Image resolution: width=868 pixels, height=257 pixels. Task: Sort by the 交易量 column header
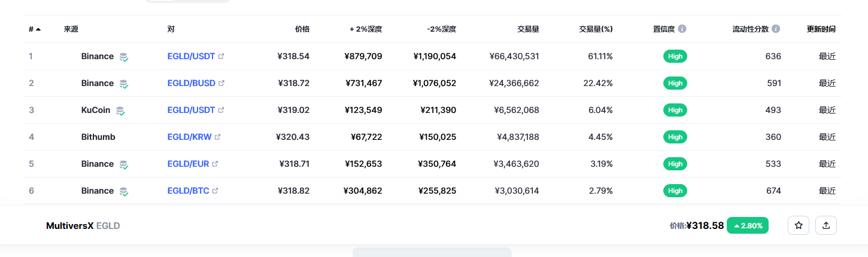[x=528, y=29]
